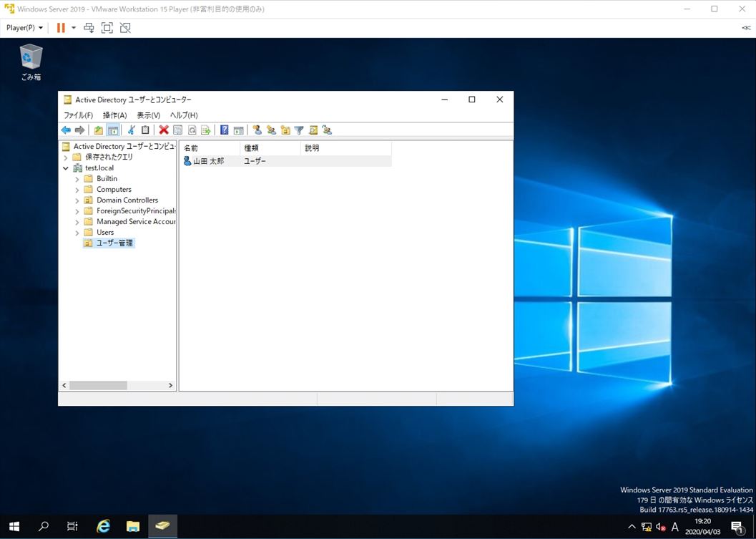
Task: Click tree pane scroll left arrow
Action: coord(64,386)
